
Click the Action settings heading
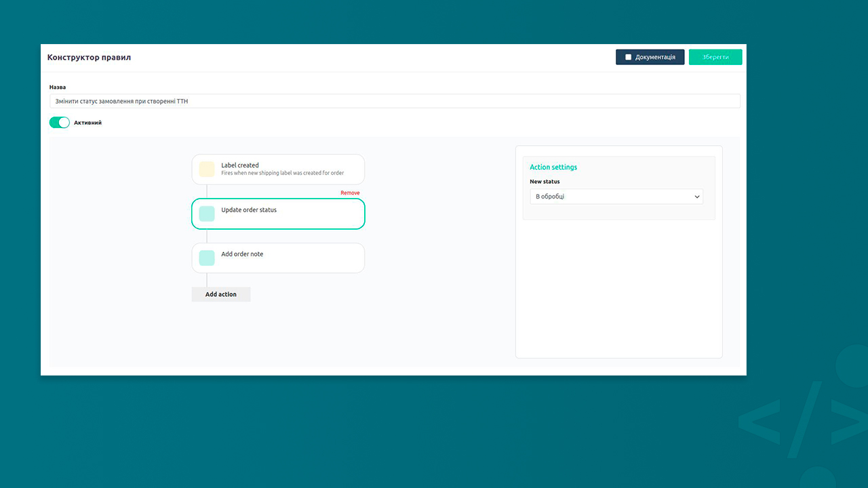tap(553, 167)
